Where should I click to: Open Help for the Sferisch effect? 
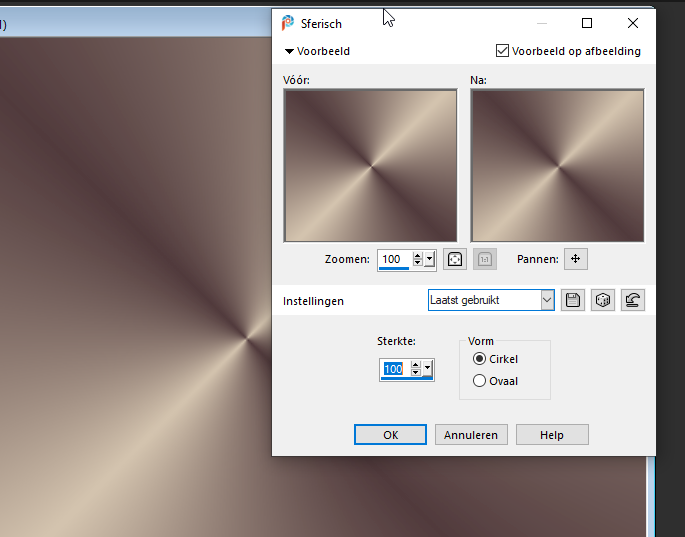552,435
